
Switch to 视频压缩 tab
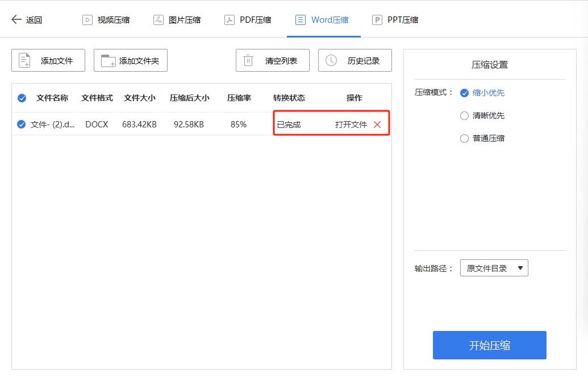[x=106, y=19]
